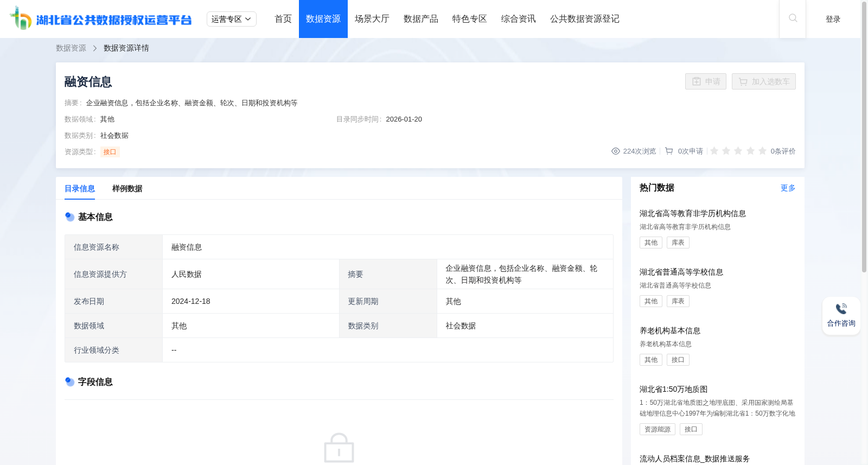This screenshot has height=465, width=868.
Task: Rate with the third star
Action: [738, 151]
